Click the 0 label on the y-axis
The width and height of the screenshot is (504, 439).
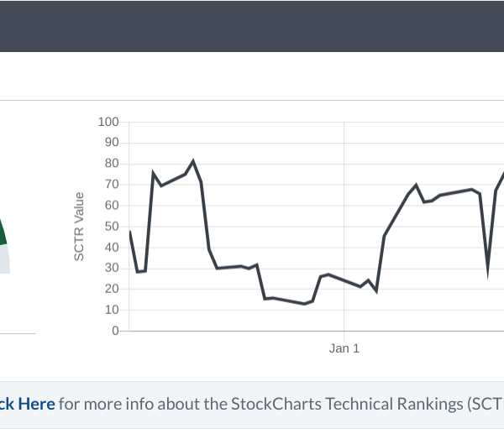click(x=115, y=331)
